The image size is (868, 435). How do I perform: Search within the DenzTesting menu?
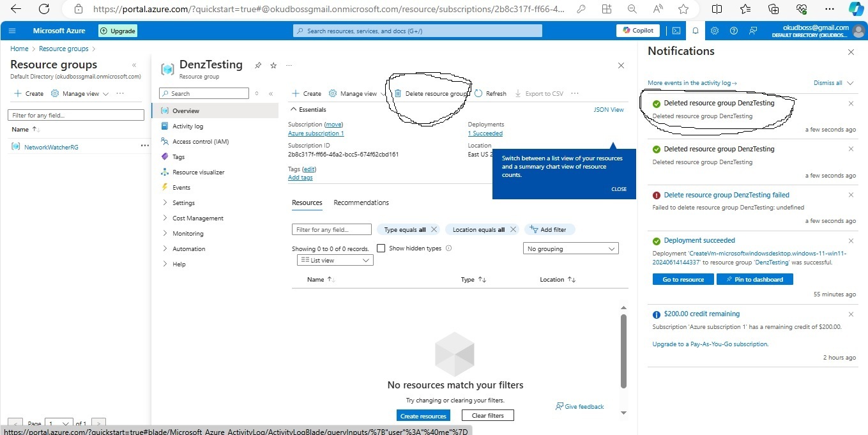(x=204, y=93)
